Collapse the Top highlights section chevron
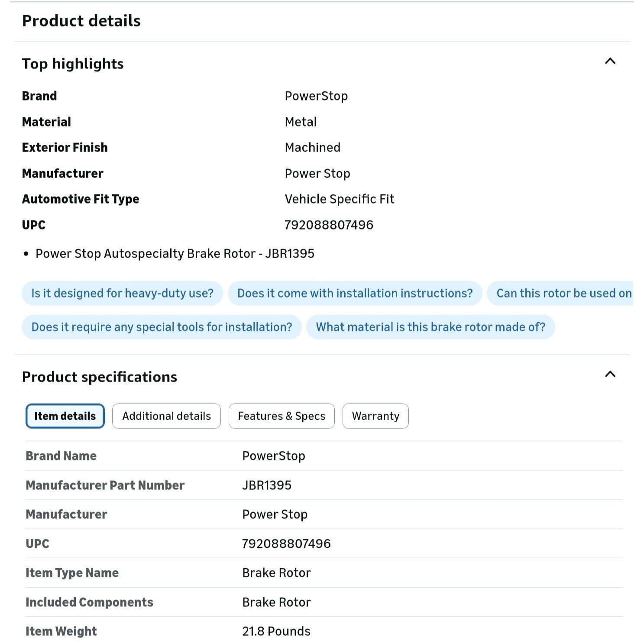Image resolution: width=644 pixels, height=644 pixels. point(610,61)
